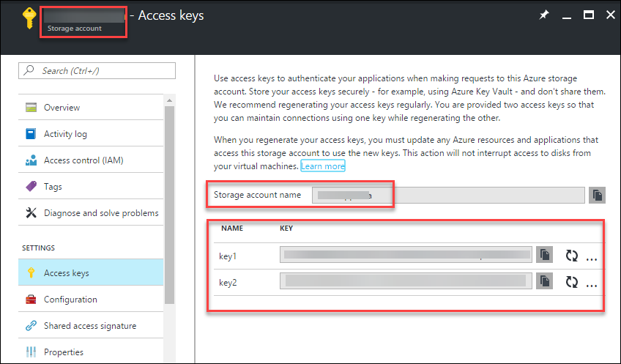
Task: Copy the storage account name
Action: [597, 195]
